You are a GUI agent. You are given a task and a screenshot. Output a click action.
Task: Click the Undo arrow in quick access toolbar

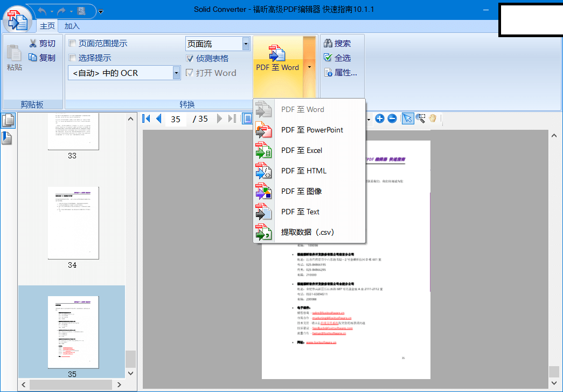(42, 11)
